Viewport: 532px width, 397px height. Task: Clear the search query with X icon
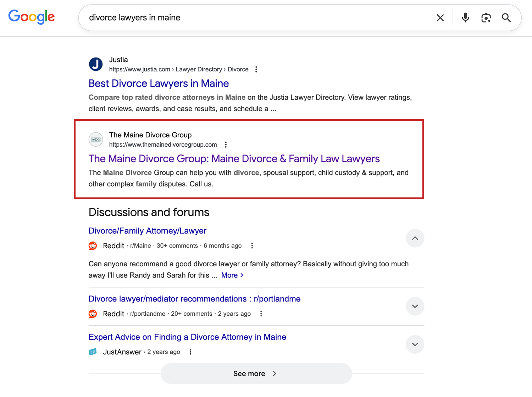[440, 18]
